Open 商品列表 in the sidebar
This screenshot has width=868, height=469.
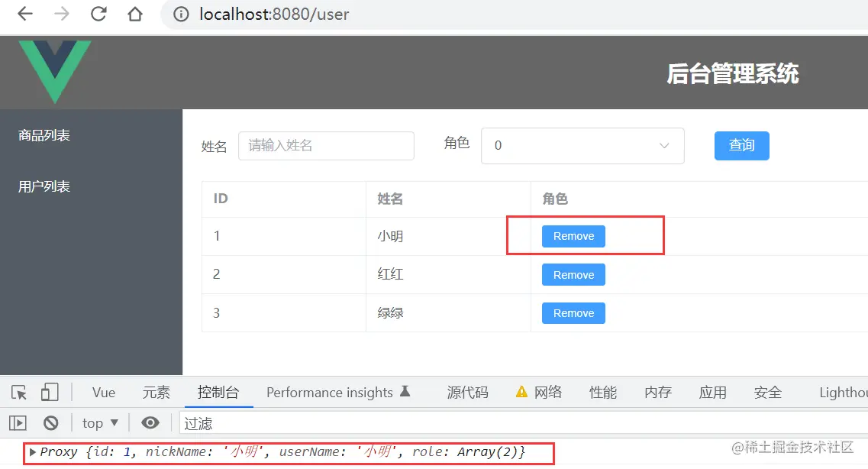coord(44,135)
